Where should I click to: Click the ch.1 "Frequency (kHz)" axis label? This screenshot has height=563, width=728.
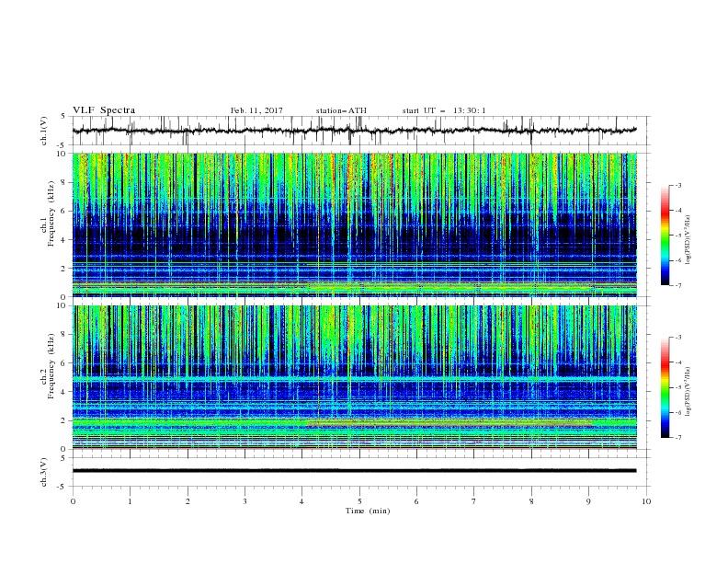coord(51,215)
